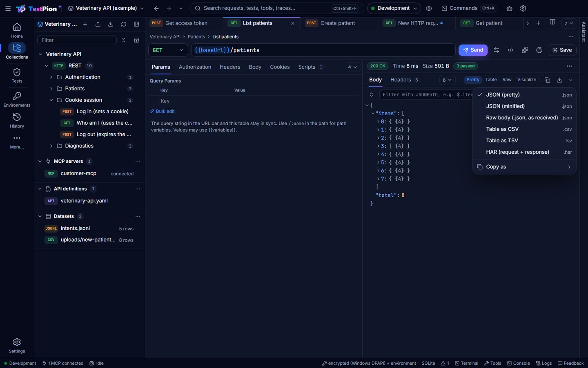The width and height of the screenshot is (588, 368).
Task: Click the global search requests field
Action: point(277,8)
